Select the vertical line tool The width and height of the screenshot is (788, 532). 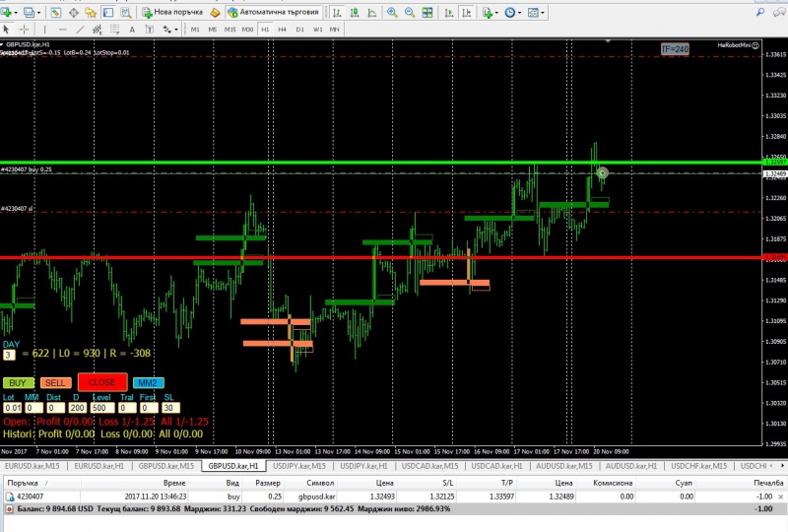(x=44, y=30)
